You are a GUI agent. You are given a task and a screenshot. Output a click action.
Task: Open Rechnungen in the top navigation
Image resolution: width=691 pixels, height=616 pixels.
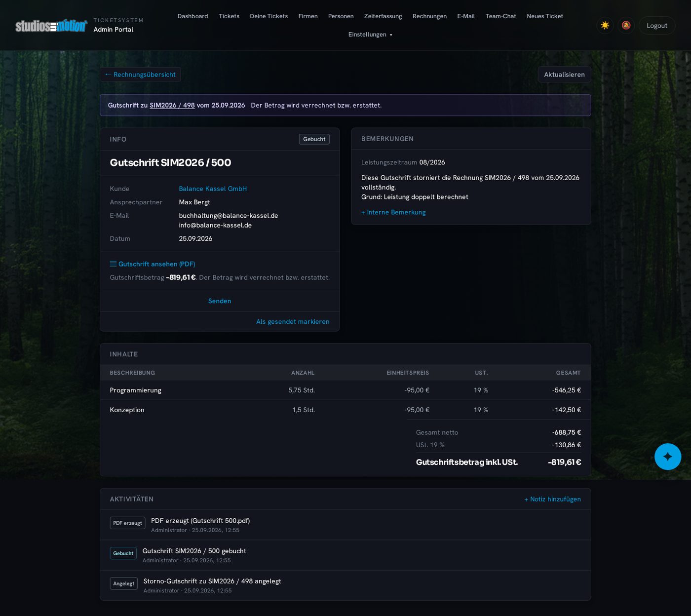tap(429, 16)
